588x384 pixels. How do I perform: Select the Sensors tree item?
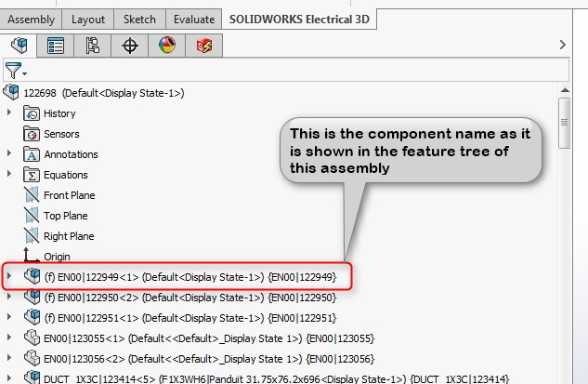click(61, 134)
